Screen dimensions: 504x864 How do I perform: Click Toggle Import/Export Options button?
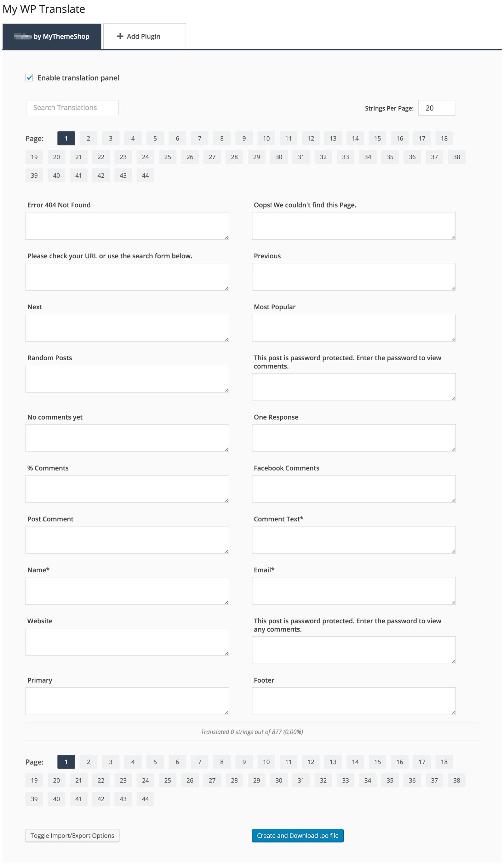tap(72, 836)
